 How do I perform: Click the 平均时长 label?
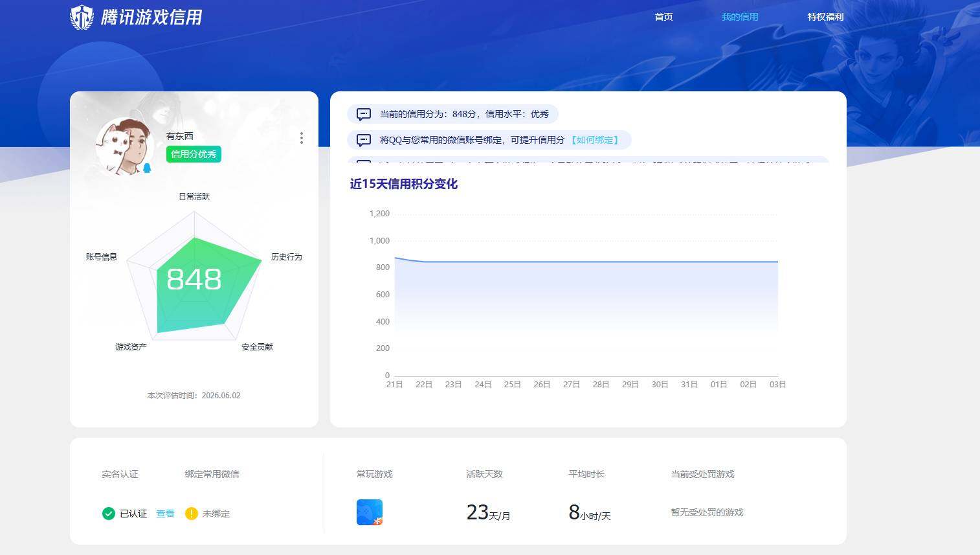pyautogui.click(x=586, y=474)
